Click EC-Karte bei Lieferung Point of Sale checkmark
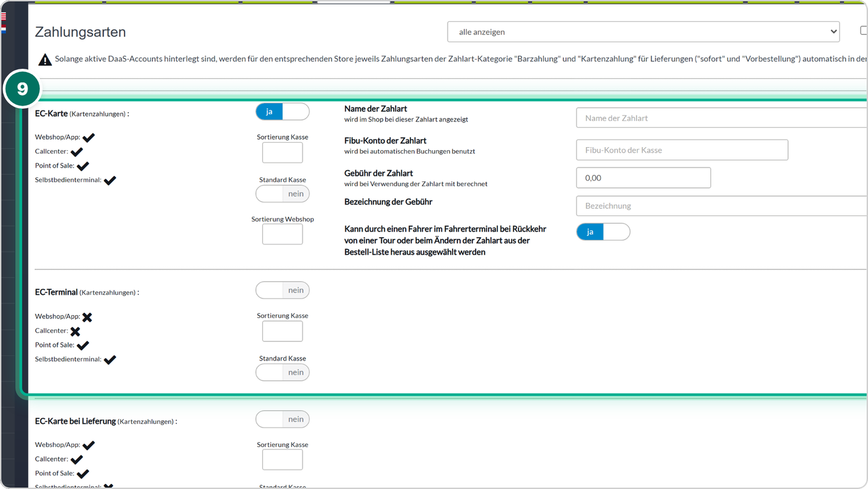The image size is (868, 489). [x=83, y=473]
